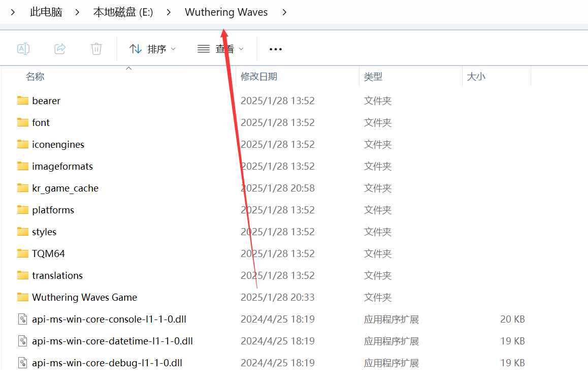Click the delete (trash) icon in the toolbar
This screenshot has height=382, width=588.
pyautogui.click(x=96, y=48)
